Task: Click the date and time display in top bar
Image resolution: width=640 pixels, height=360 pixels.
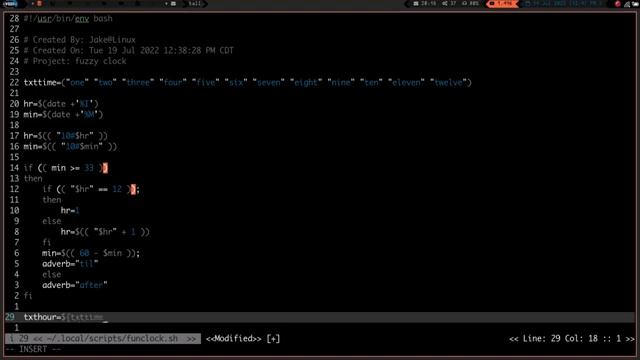Action: click(563, 4)
